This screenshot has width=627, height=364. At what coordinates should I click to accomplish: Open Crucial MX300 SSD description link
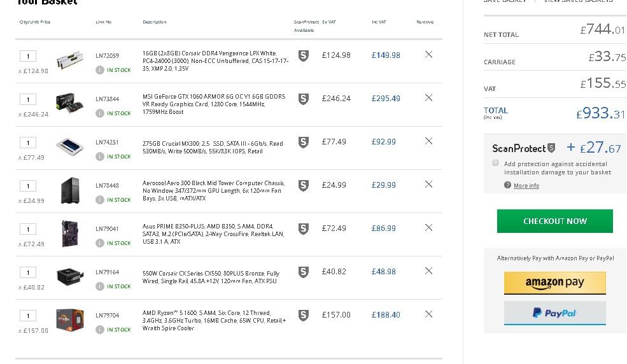tap(213, 147)
